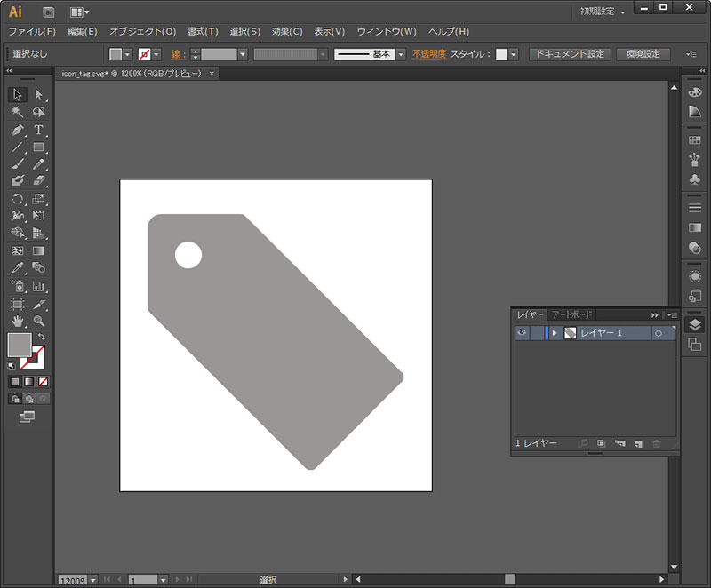Switch to アートボード tab
The height and width of the screenshot is (588, 711).
pyautogui.click(x=571, y=314)
